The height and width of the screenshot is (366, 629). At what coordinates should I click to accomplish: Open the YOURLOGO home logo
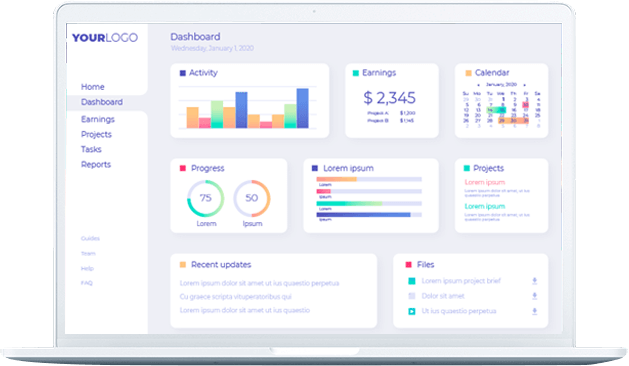click(105, 38)
